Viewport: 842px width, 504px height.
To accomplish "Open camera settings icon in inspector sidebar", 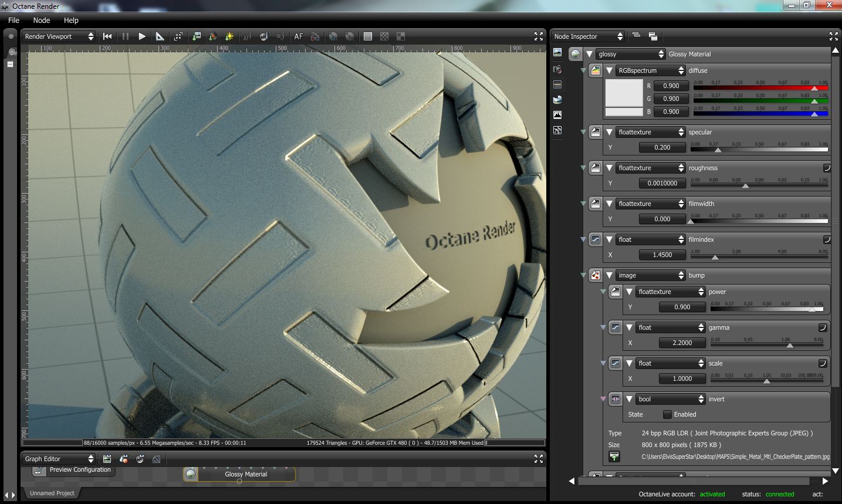I will click(x=557, y=69).
